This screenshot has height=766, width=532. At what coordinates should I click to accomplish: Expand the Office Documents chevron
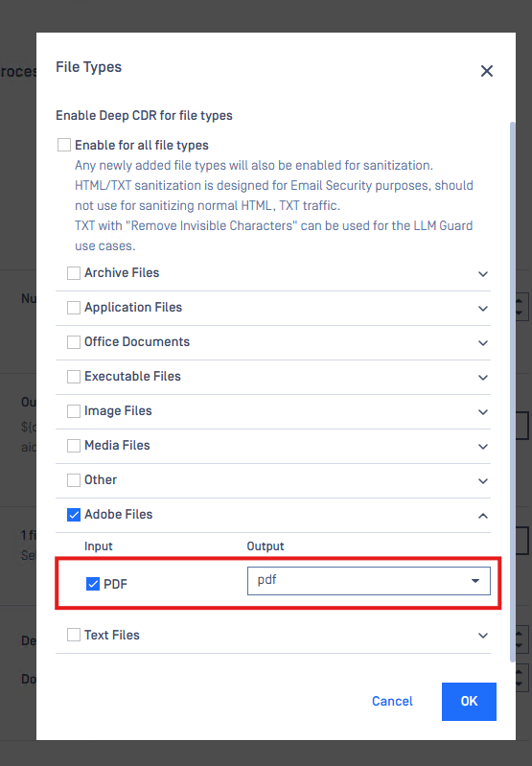point(483,343)
